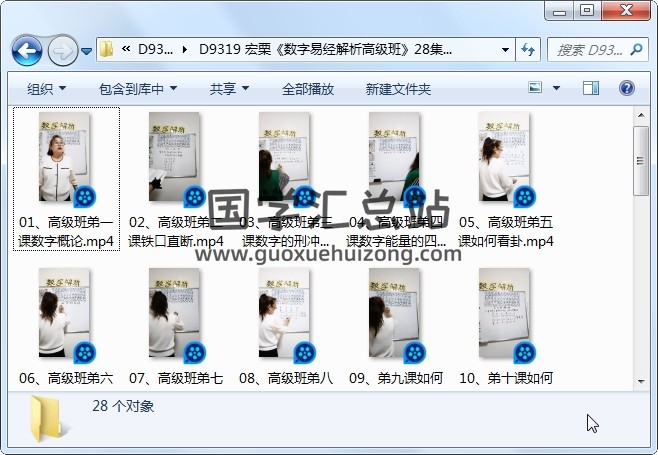The height and width of the screenshot is (455, 658).
Task: Click the 全部播放 button
Action: 308,89
